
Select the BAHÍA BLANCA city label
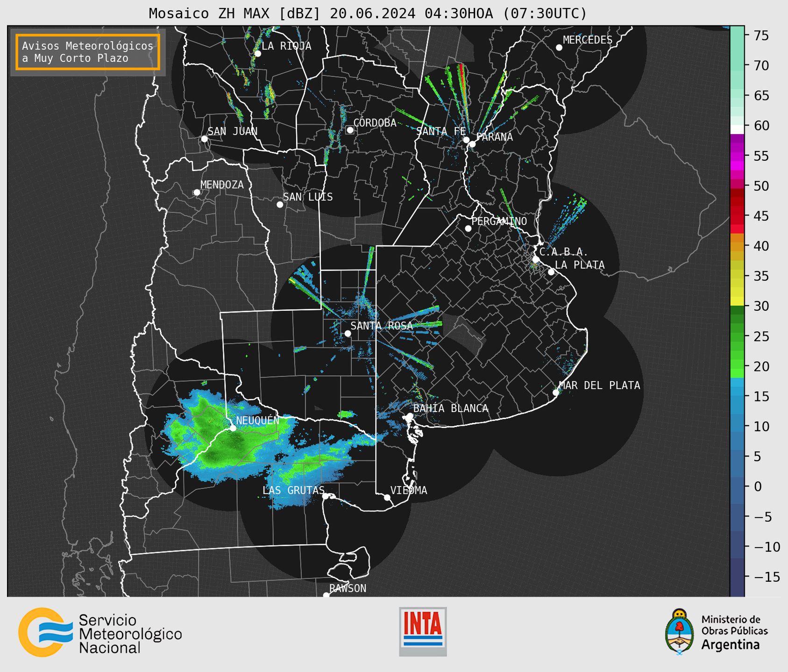point(451,408)
